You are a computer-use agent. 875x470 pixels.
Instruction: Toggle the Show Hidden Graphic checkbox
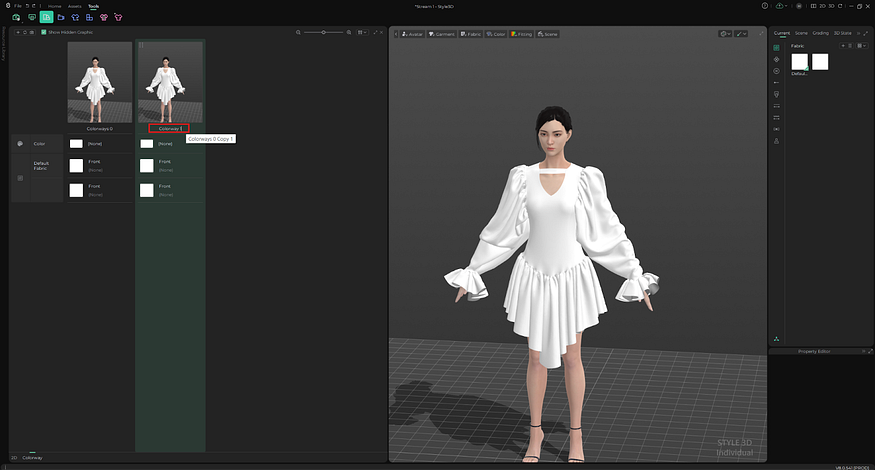[x=43, y=33]
